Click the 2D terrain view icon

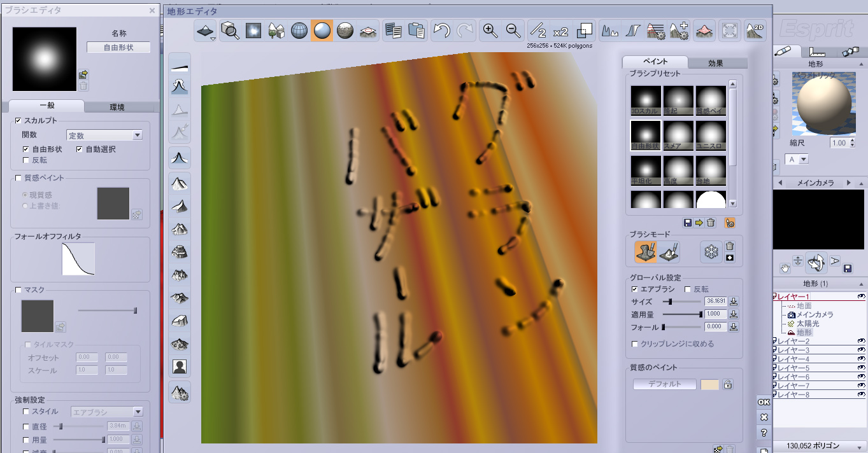click(x=754, y=31)
